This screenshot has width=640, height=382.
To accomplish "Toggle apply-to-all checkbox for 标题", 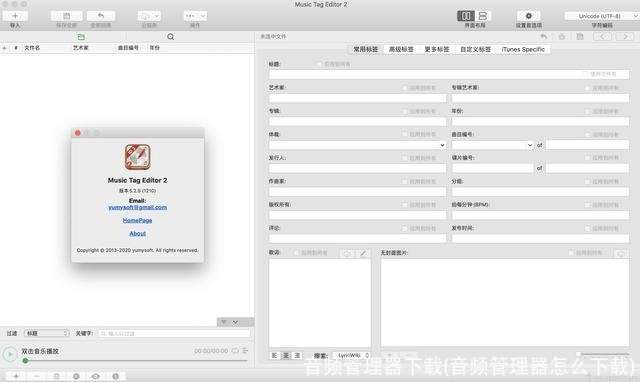I will pos(319,64).
